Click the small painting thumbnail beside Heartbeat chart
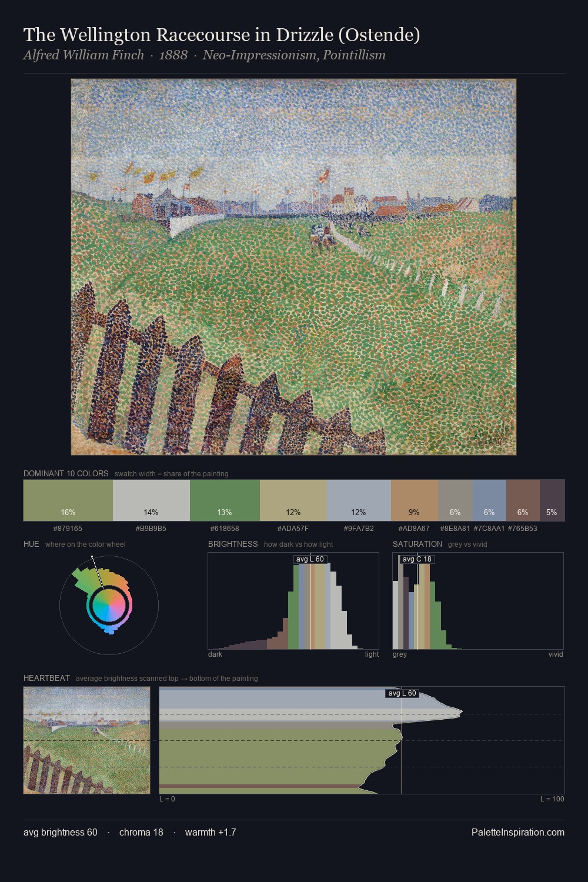This screenshot has width=588, height=882. (86, 740)
